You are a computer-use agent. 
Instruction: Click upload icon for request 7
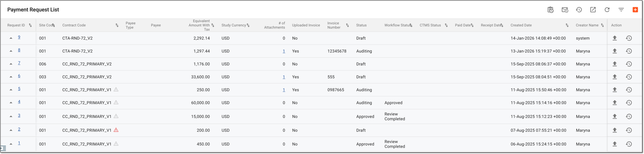tap(615, 64)
